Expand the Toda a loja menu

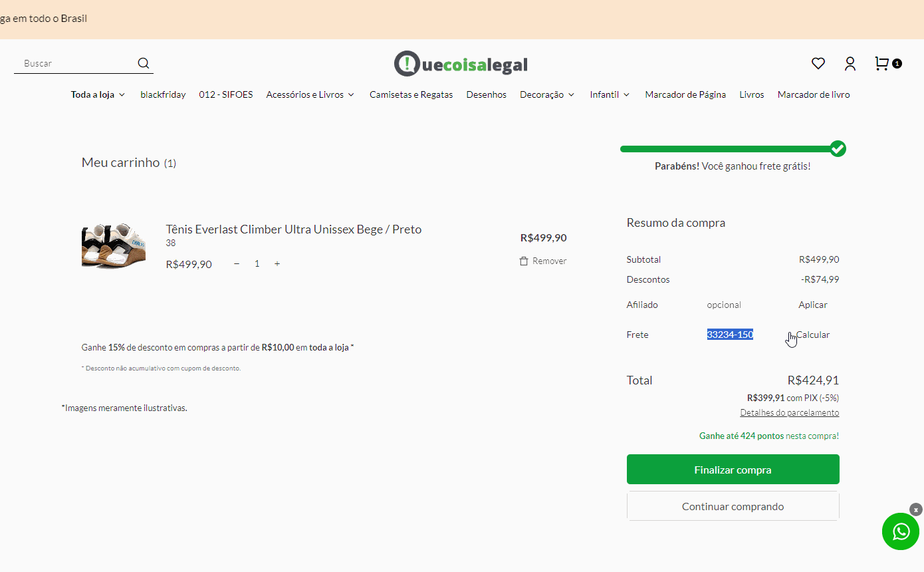pyautogui.click(x=98, y=95)
